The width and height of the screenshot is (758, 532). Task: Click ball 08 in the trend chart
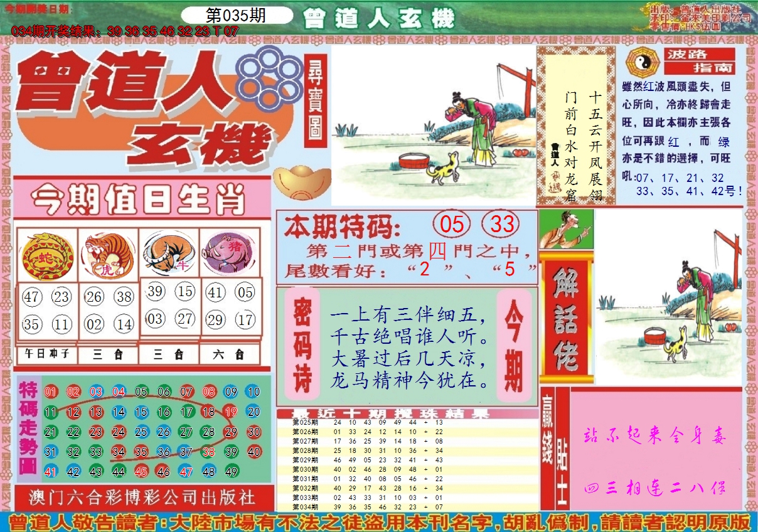pos(209,392)
